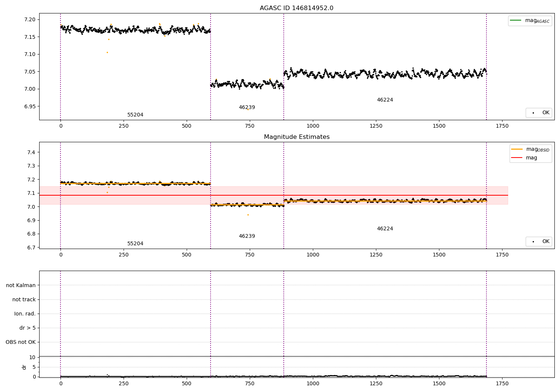Click obsid label 55204 in the top panel
Viewport: 560px width, 392px height.
[x=135, y=115]
